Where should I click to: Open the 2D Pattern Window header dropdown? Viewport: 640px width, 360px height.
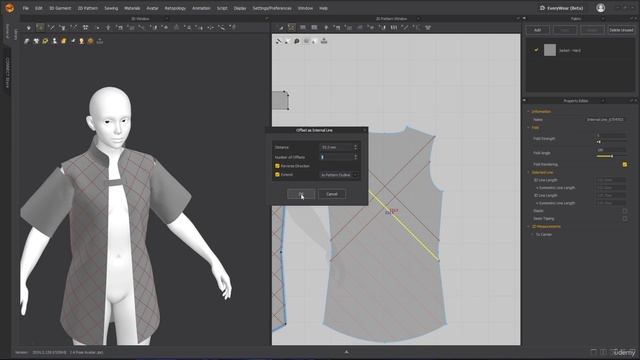(x=418, y=19)
